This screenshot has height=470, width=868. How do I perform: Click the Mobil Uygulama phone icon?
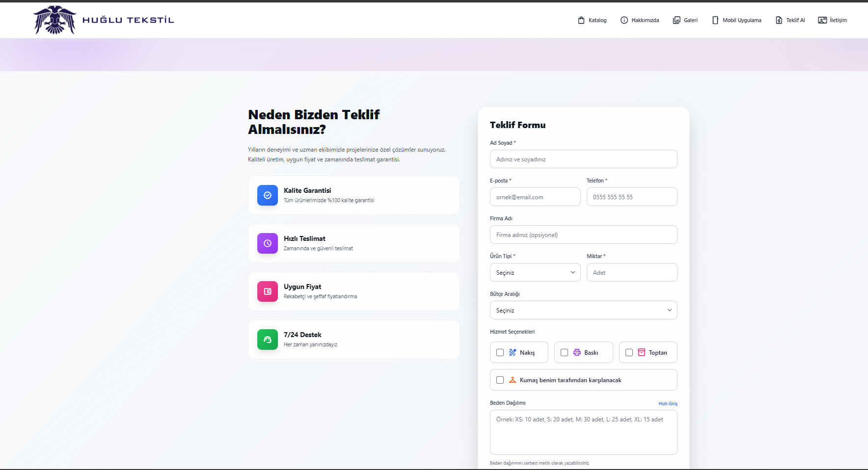click(x=715, y=20)
